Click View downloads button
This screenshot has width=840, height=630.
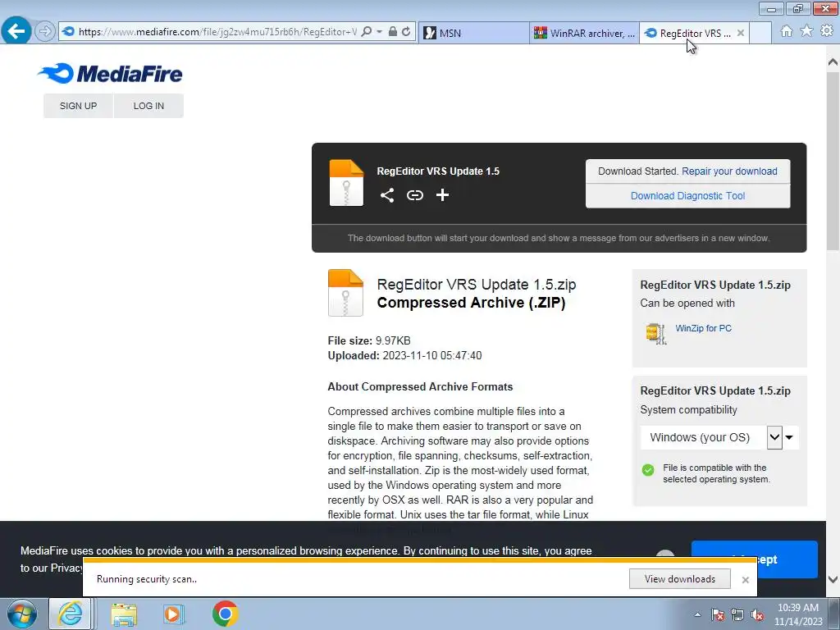click(679, 579)
